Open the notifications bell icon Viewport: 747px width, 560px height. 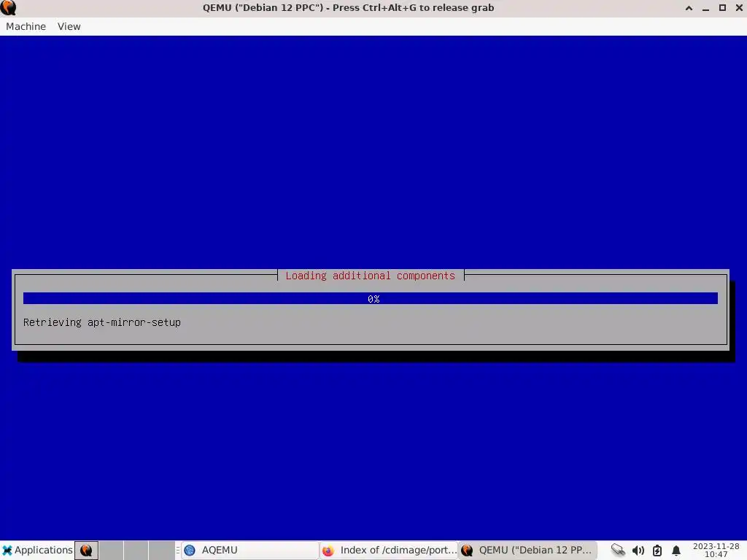[676, 551]
